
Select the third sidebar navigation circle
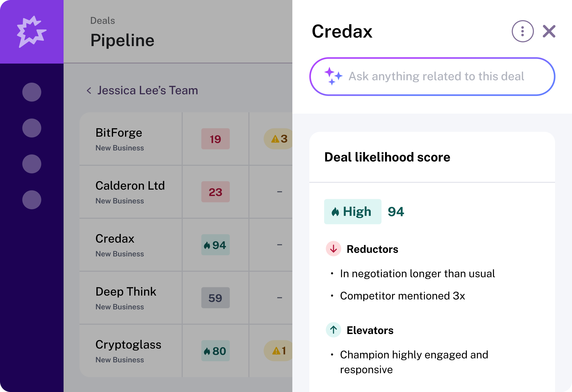(x=32, y=164)
